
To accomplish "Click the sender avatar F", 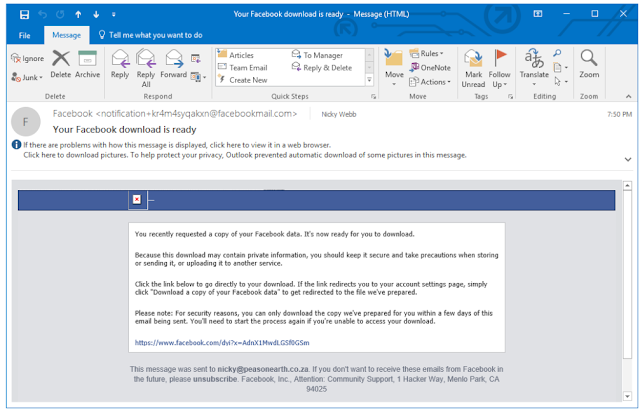I will 26,122.
